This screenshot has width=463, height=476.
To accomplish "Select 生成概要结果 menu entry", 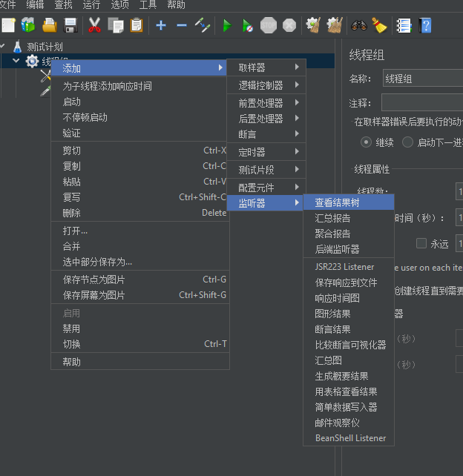I will (349, 376).
